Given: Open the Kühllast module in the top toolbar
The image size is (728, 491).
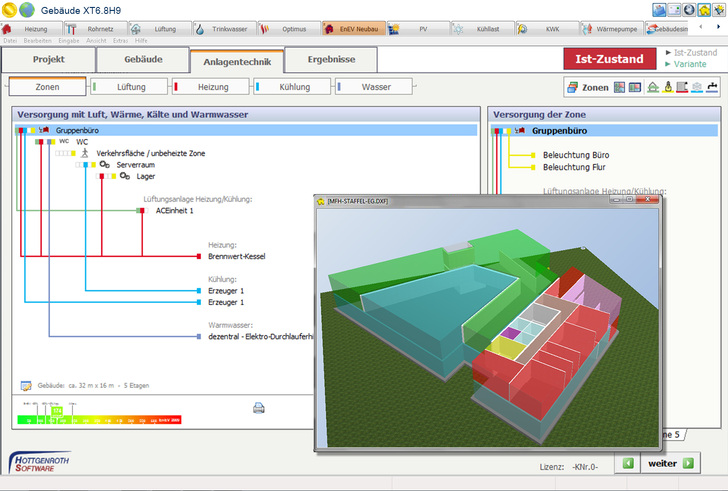Looking at the screenshot, I should tap(483, 30).
